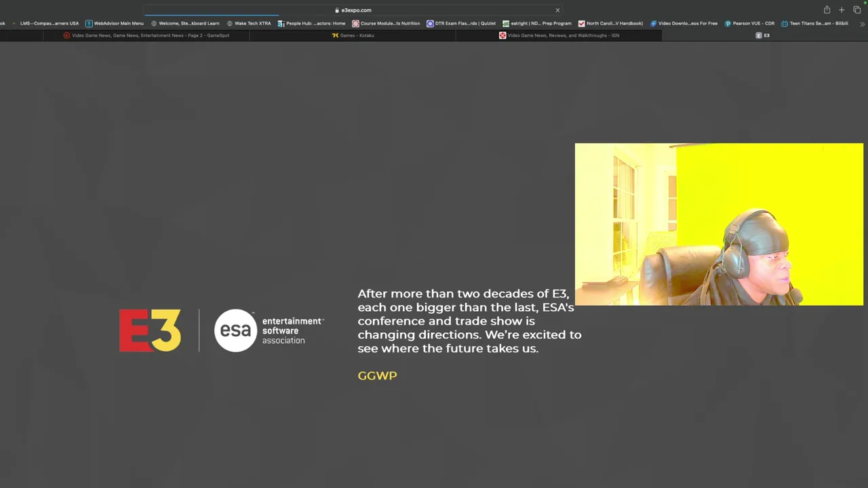Click the padlock icon in address bar

[337, 10]
